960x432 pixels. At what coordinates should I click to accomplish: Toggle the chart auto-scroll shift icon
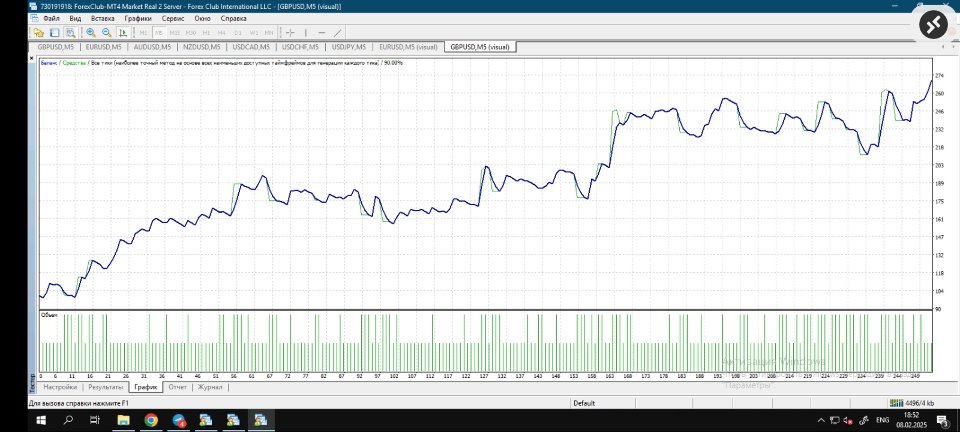point(124,32)
